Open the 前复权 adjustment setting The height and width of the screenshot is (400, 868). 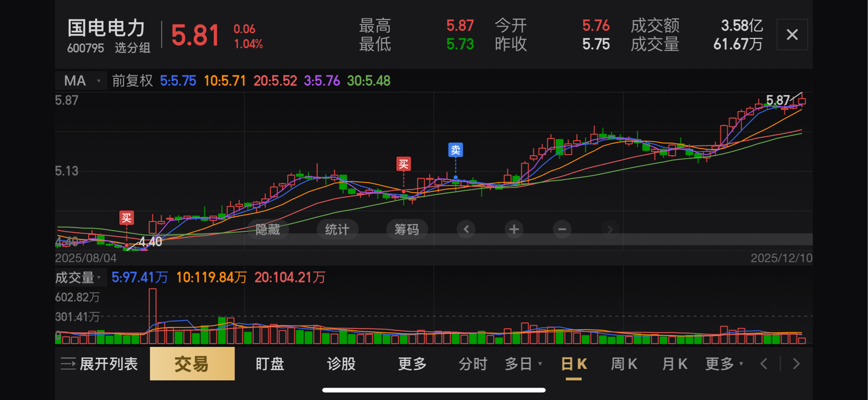click(132, 81)
